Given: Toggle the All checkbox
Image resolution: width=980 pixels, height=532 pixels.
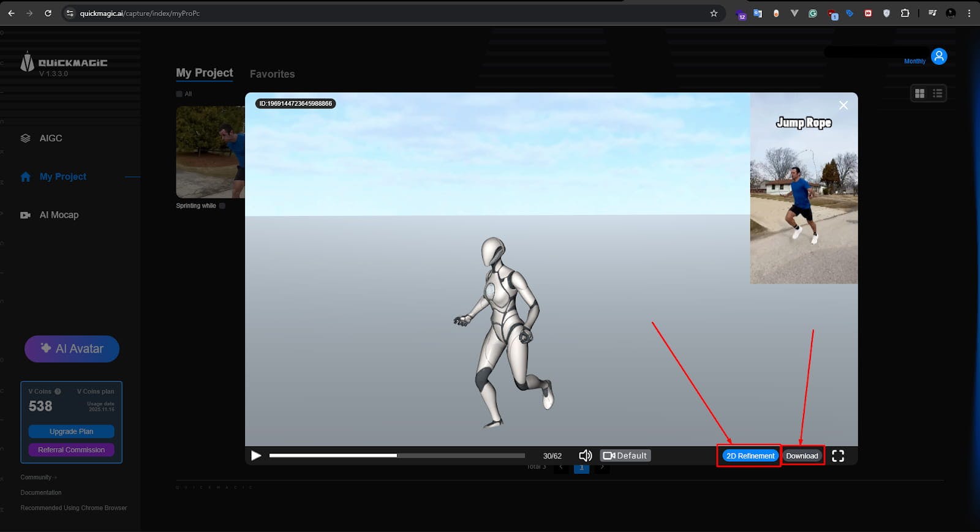Looking at the screenshot, I should (179, 94).
